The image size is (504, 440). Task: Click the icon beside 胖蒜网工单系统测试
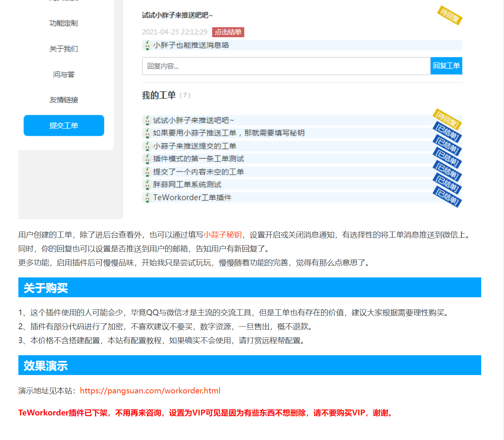tap(147, 185)
